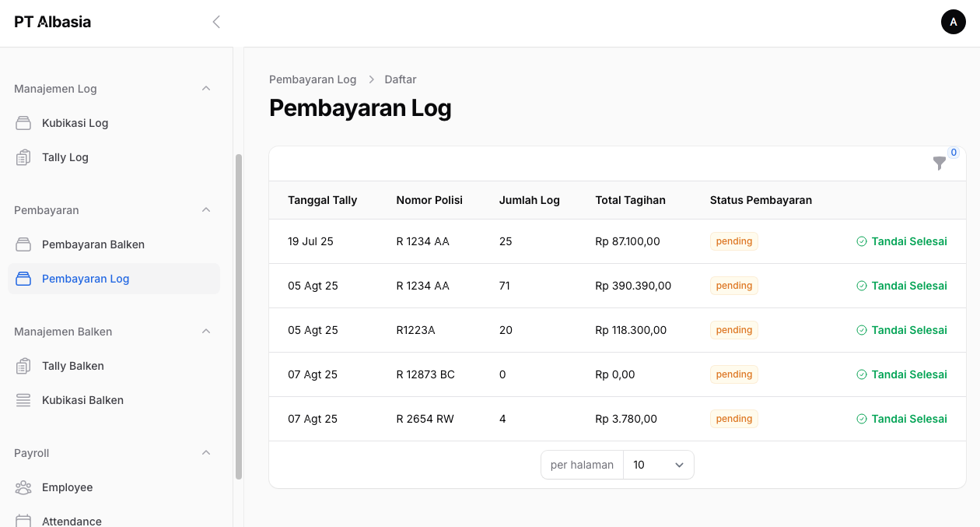Click the Kubikasi Log sidebar icon
Image resolution: width=980 pixels, height=527 pixels.
(23, 123)
